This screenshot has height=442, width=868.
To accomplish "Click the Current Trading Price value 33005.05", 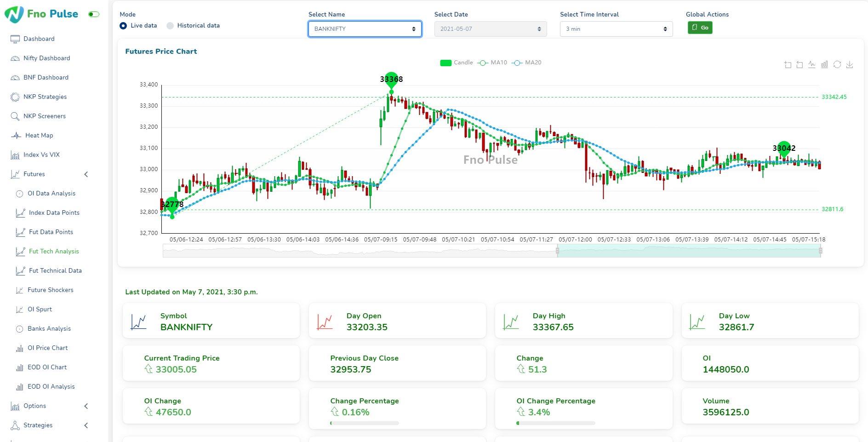I will tap(176, 370).
